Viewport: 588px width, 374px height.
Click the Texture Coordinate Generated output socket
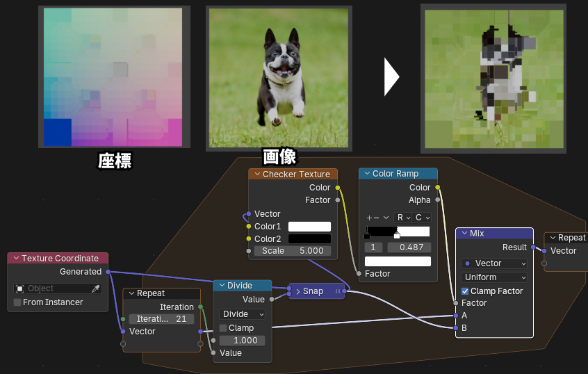[x=107, y=272]
